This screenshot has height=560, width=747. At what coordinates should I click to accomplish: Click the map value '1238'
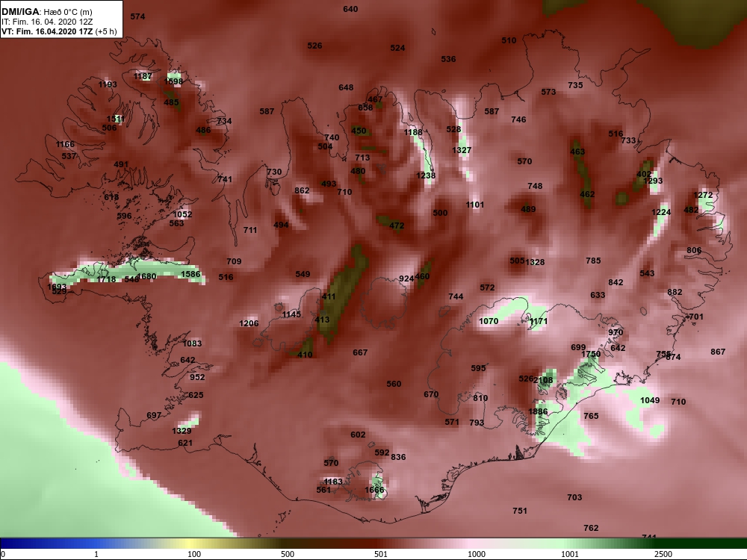pos(426,175)
